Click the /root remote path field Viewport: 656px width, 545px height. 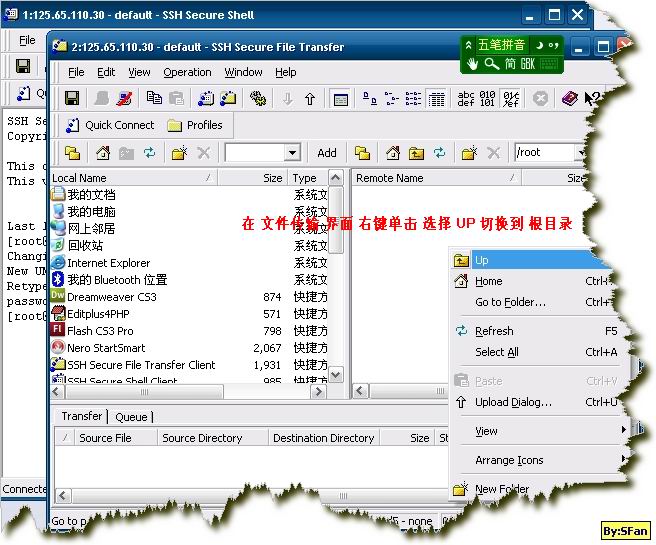pyautogui.click(x=545, y=153)
